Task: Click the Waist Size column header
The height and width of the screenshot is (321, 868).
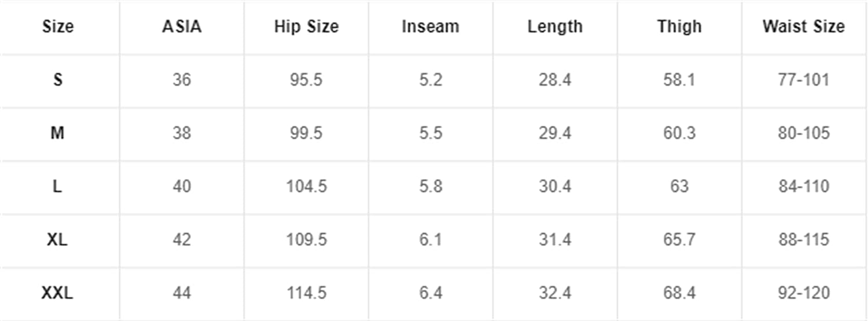Action: click(804, 27)
